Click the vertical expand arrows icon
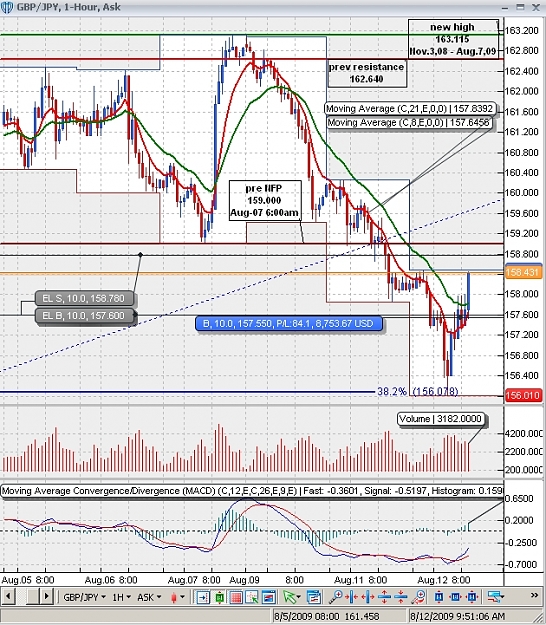Screen dimensions: 546x625 [385, 597]
